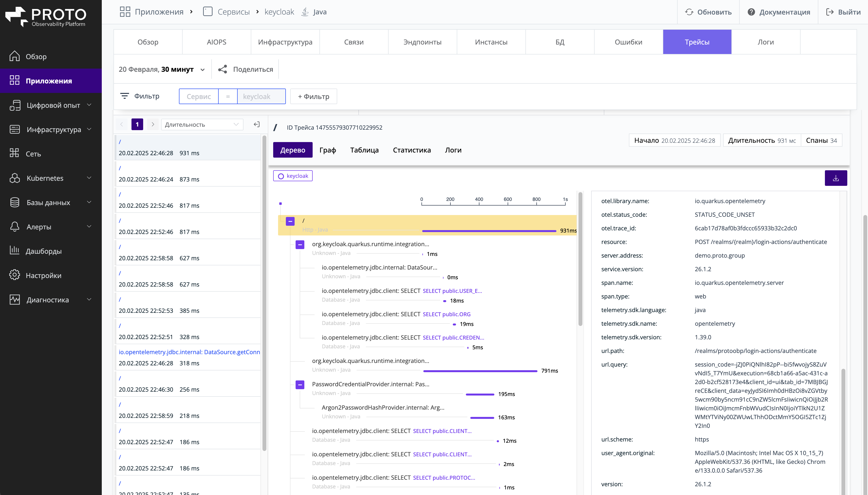Click the Инфраструктура server icon in sidebar
The width and height of the screenshot is (868, 495).
15,129
